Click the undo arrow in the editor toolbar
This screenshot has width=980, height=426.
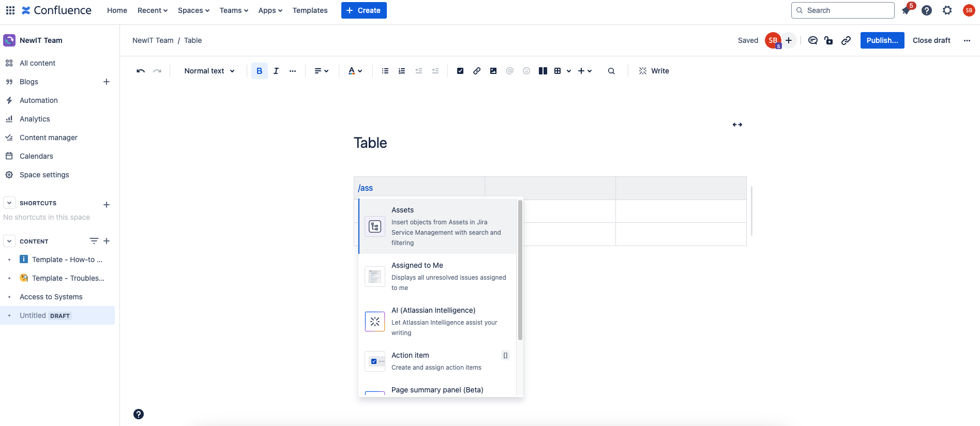(140, 71)
